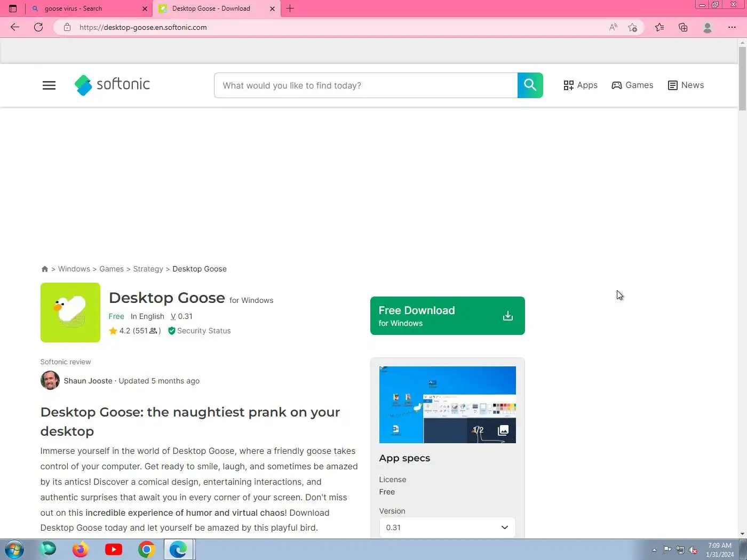Toggle vertical tabs panel icon
The image size is (747, 560).
[13, 9]
